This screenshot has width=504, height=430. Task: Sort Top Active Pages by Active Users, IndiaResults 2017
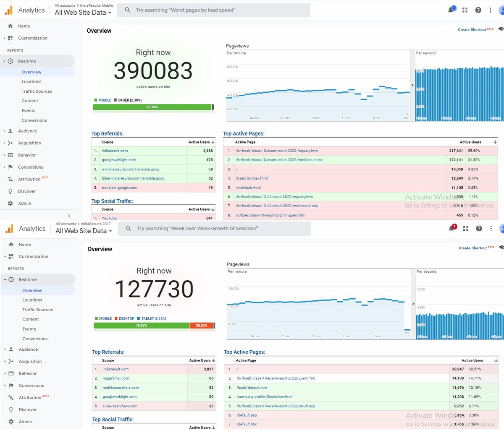[479, 361]
